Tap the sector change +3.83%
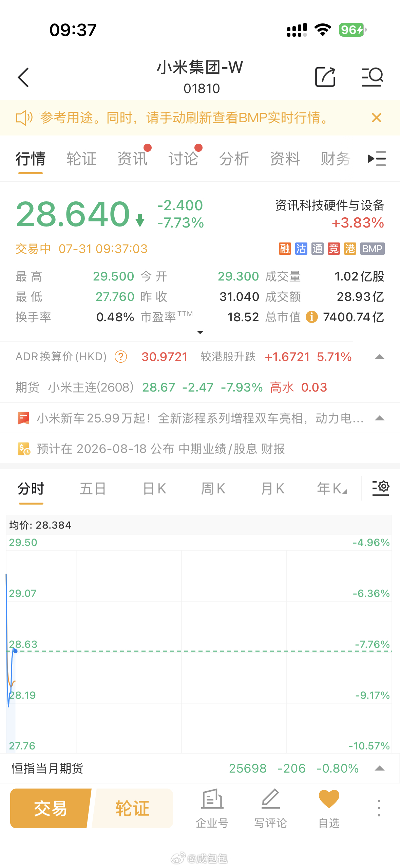This screenshot has width=400, height=868. click(x=358, y=223)
